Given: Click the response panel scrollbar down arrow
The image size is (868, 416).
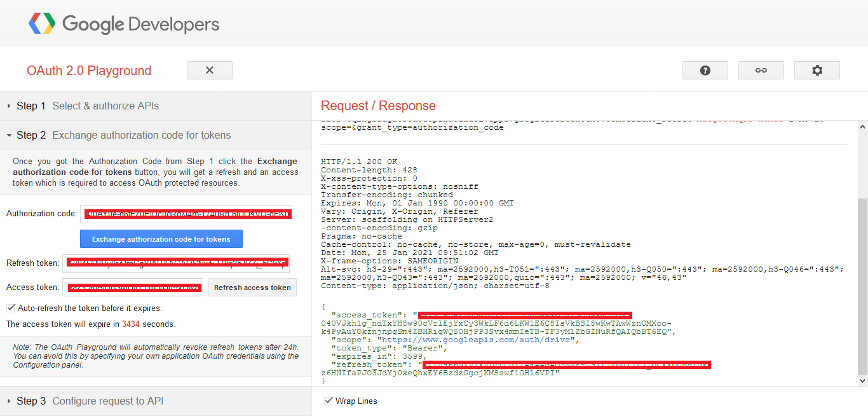Looking at the screenshot, I should click(x=863, y=379).
